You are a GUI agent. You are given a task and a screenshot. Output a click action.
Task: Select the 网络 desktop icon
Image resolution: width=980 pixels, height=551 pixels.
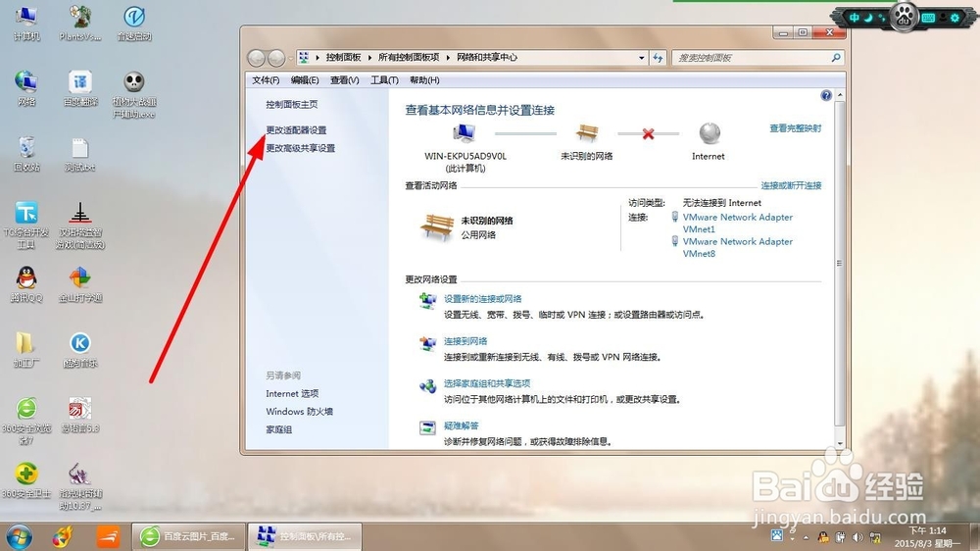coord(26,87)
